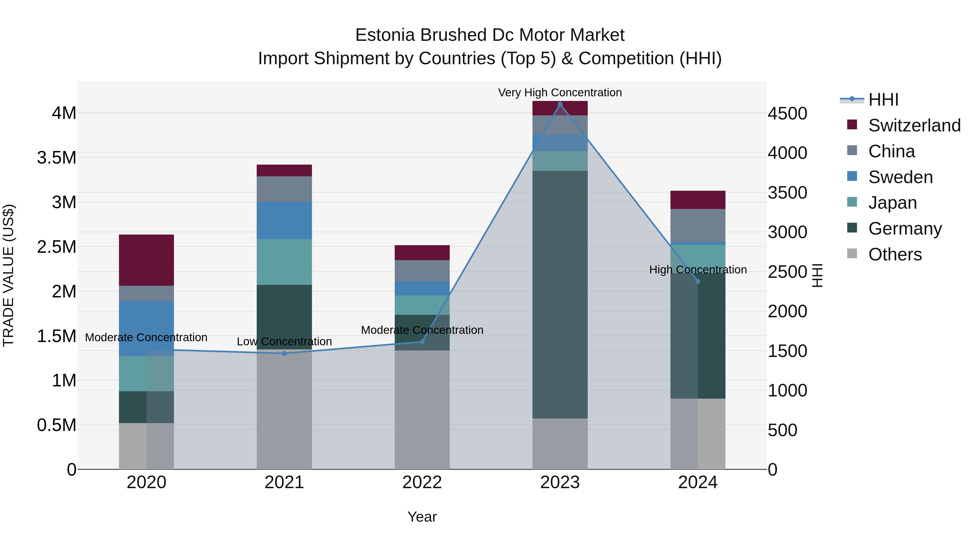
Task: Click the 'High Concentration' annotation
Action: click(698, 270)
